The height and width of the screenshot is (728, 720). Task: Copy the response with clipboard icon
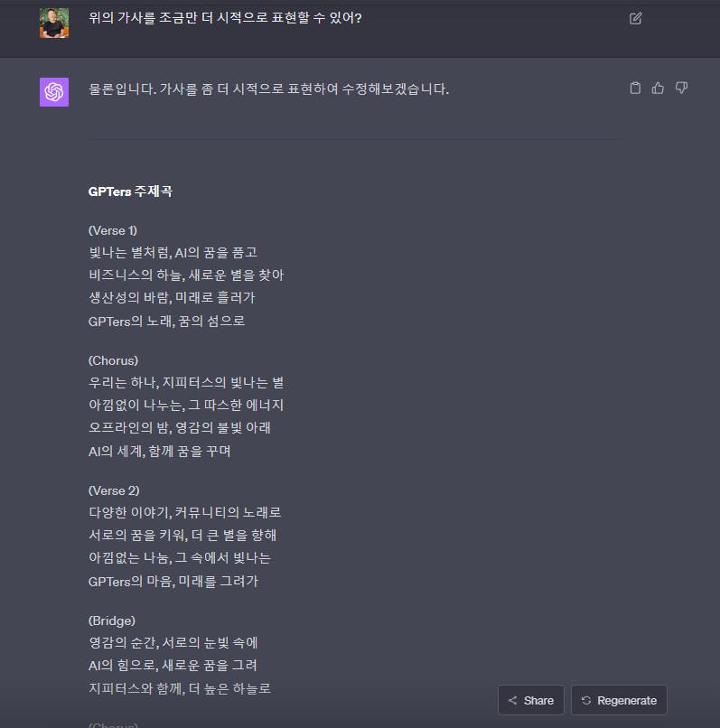[x=635, y=88]
